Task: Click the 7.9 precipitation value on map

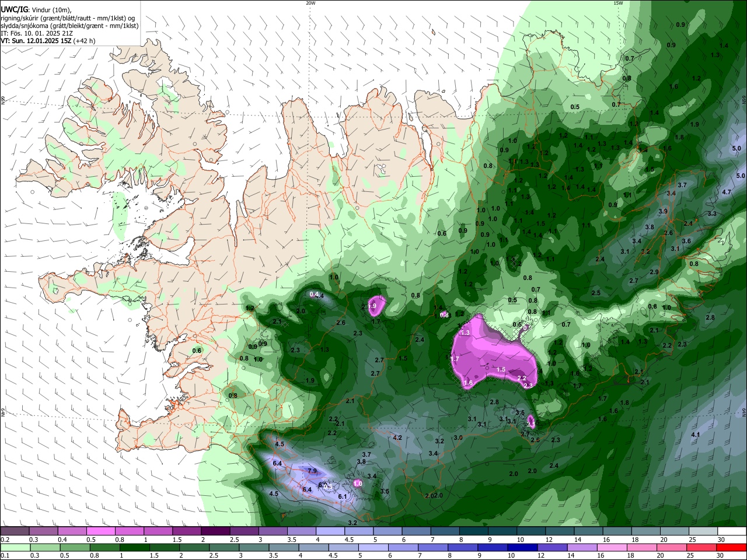Action: (312, 471)
